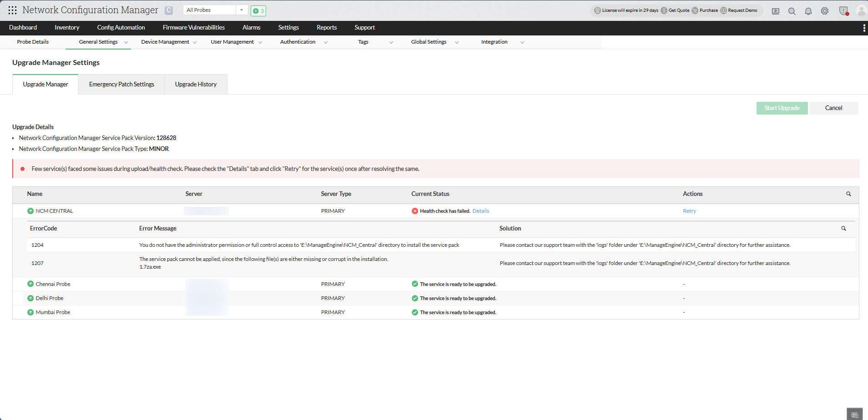
Task: Click the Purchase link
Action: [709, 10]
